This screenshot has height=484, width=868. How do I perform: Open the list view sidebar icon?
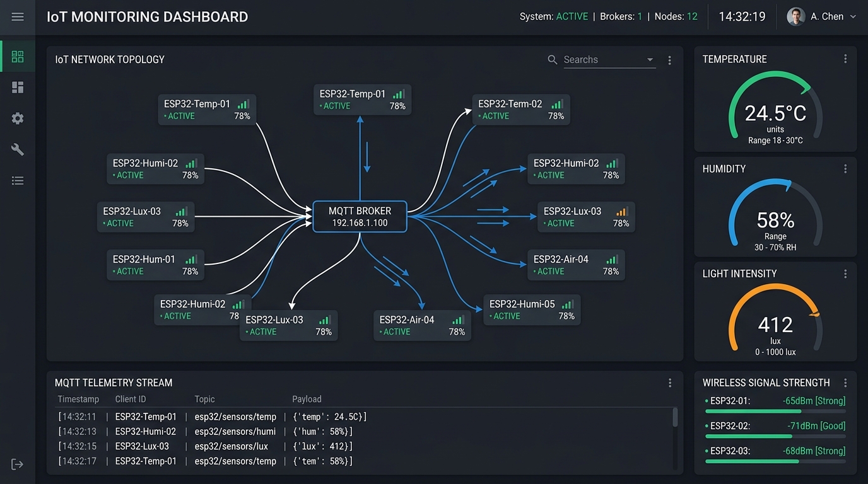click(x=18, y=181)
